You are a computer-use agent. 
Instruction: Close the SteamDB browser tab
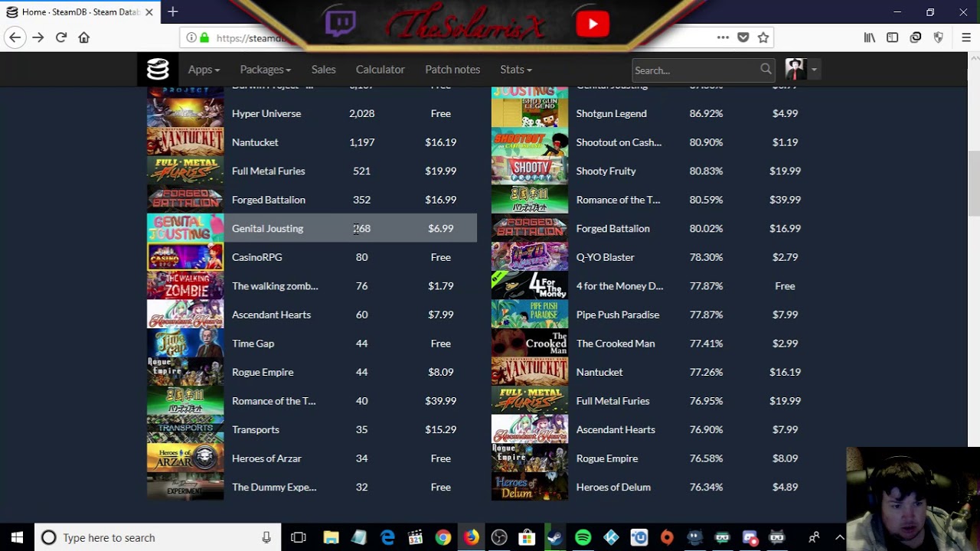pos(149,12)
